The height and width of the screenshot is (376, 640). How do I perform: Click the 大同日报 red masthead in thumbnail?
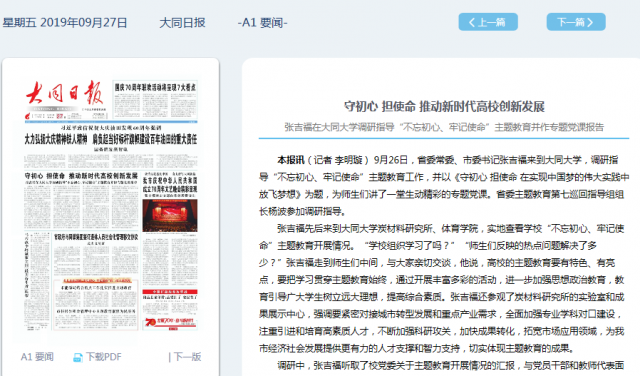tap(65, 93)
